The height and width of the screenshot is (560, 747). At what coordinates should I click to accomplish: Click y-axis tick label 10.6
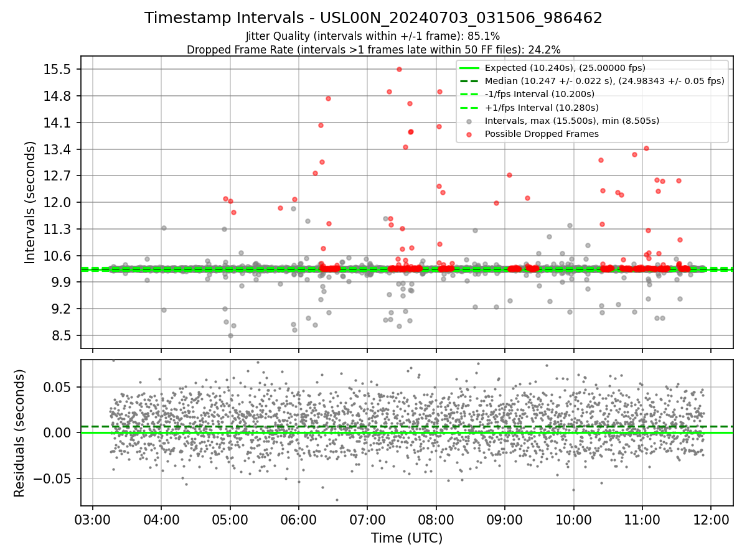click(57, 256)
